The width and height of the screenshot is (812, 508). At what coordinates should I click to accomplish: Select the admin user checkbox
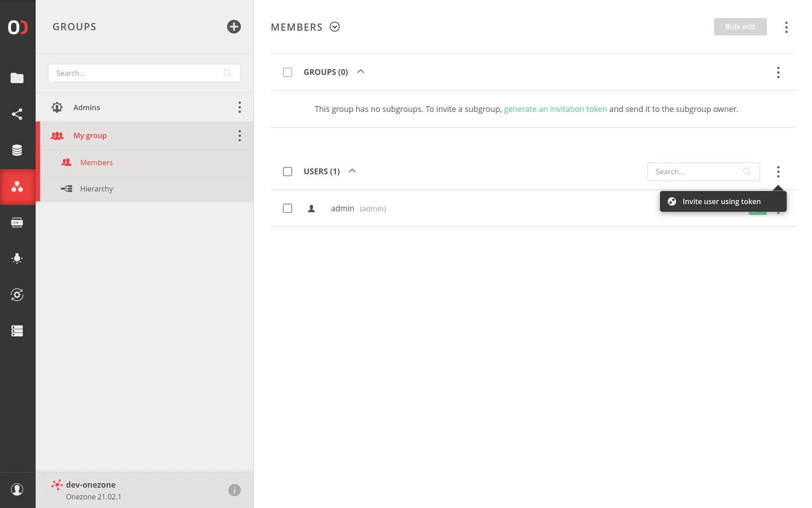pos(287,208)
